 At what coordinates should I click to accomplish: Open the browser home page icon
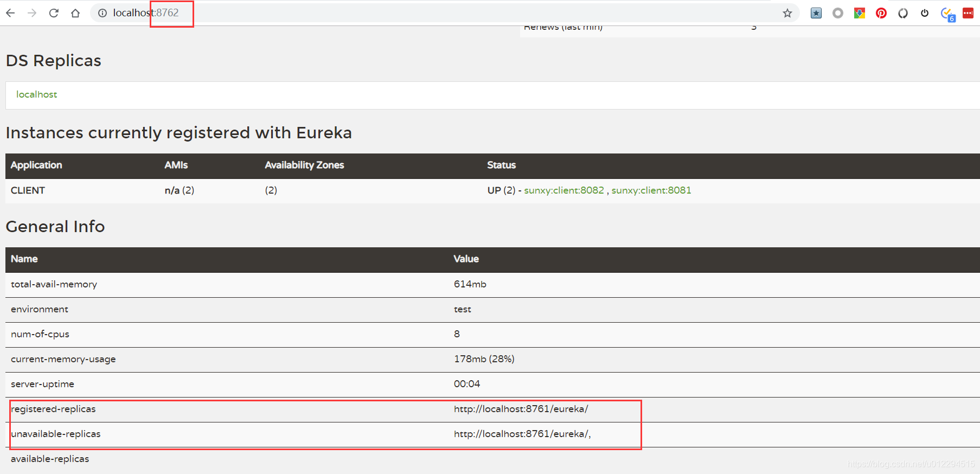(75, 13)
